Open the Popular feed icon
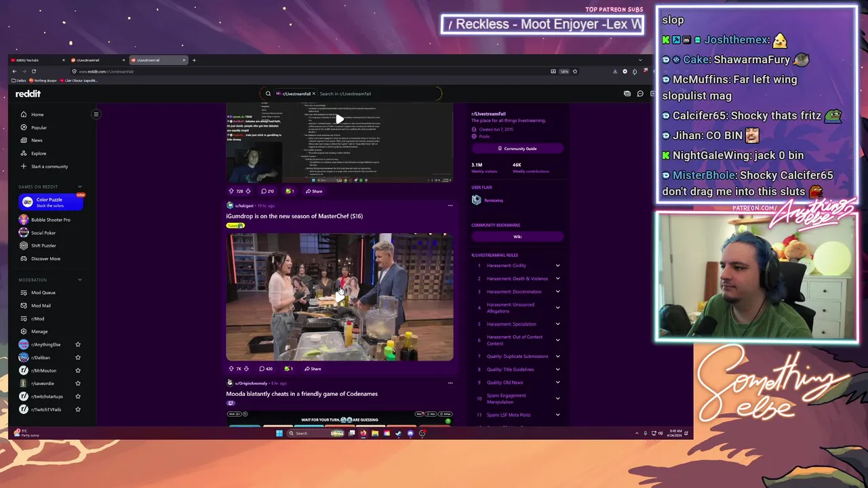 coord(24,127)
